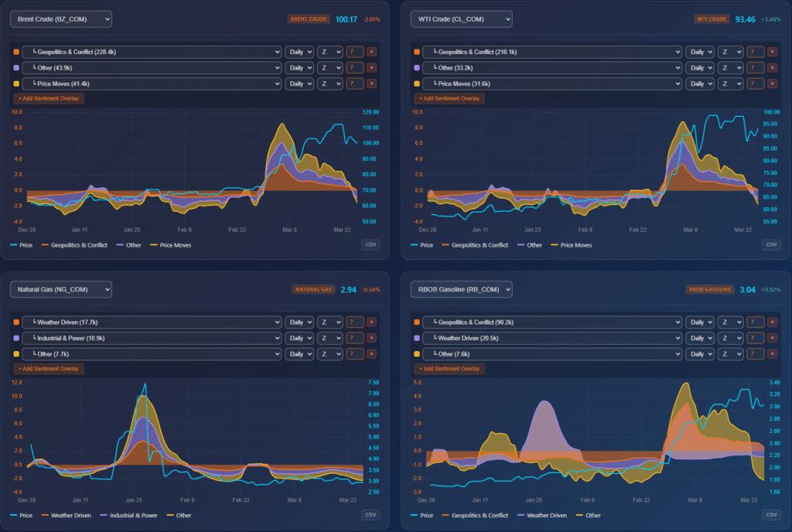Open the Industrial & Power (10.9k) category dropdown

pos(152,338)
